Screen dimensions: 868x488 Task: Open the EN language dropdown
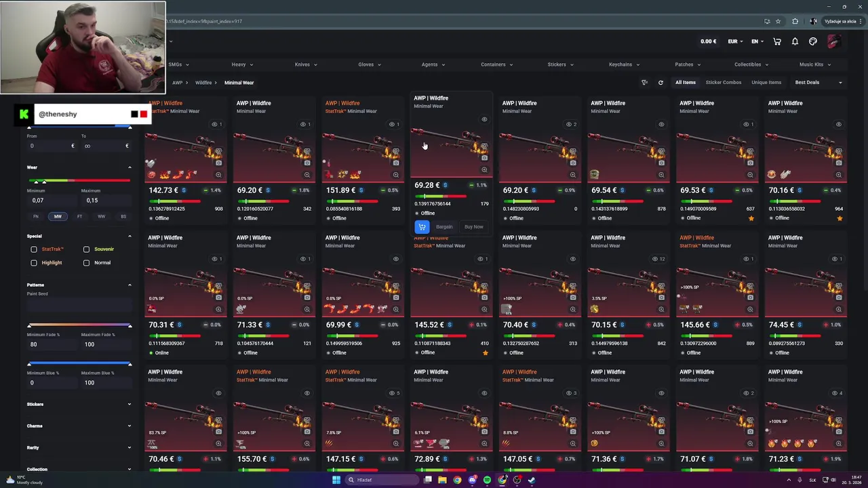tap(757, 41)
